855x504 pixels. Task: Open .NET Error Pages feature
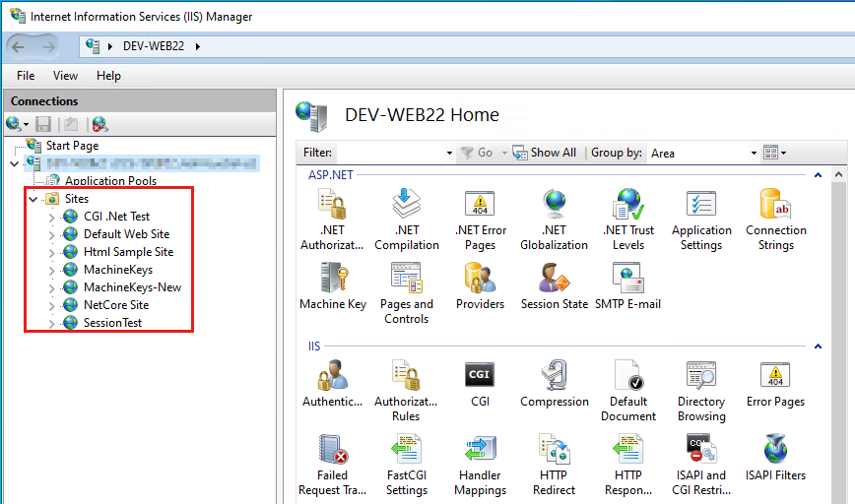480,206
